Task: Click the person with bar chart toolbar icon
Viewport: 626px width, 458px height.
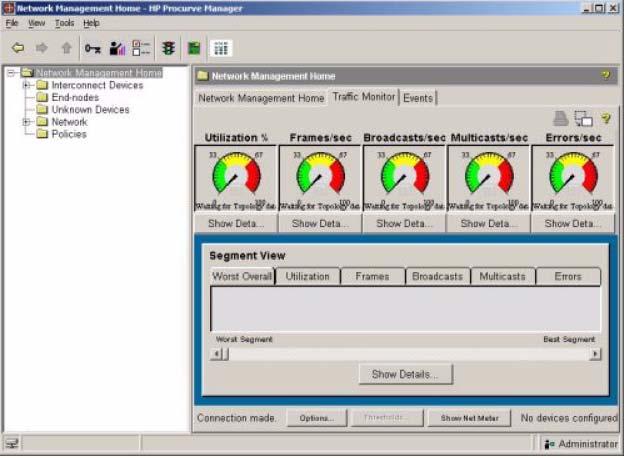Action: [117, 48]
